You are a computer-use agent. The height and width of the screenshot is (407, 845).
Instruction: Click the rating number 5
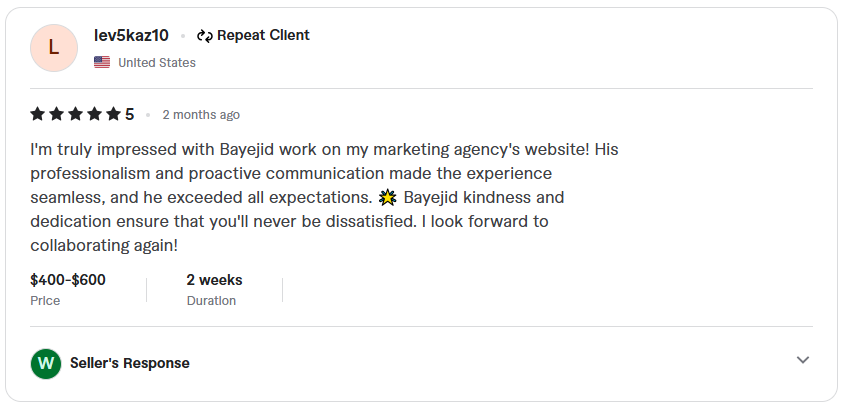click(x=129, y=114)
